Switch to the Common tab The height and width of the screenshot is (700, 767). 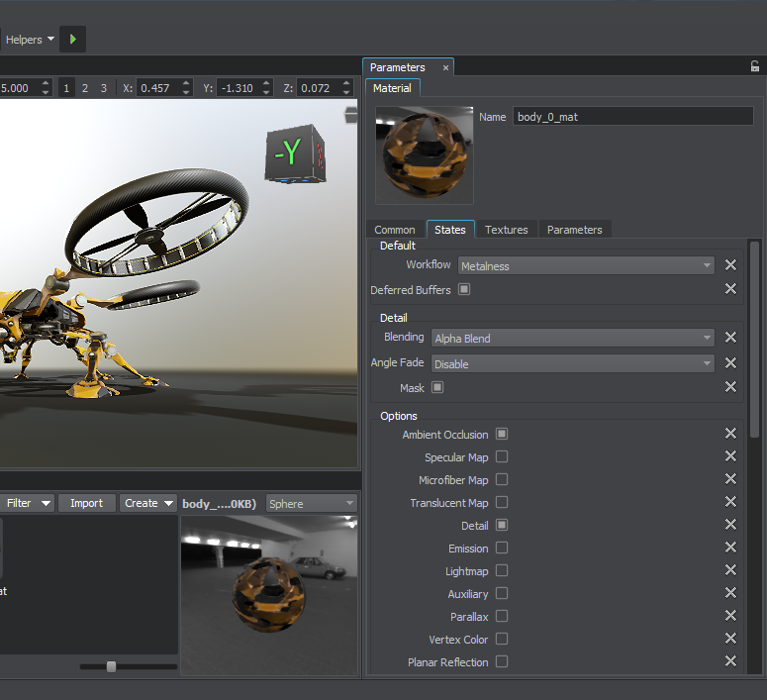tap(395, 230)
